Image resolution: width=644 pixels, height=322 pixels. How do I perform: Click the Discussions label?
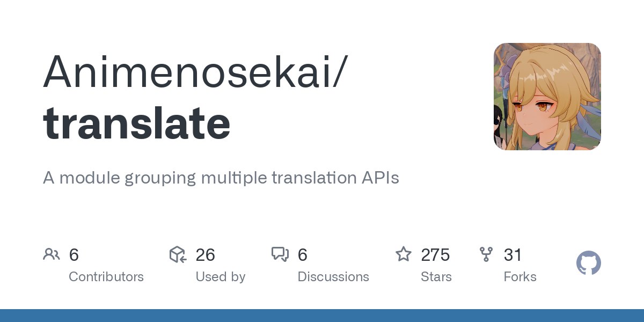click(333, 277)
